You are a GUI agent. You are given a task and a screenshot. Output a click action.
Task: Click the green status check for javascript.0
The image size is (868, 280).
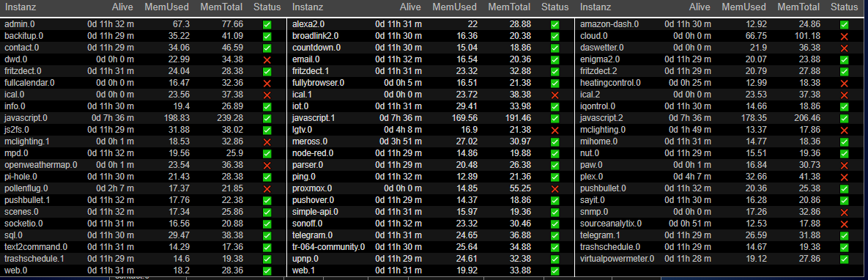click(x=267, y=118)
